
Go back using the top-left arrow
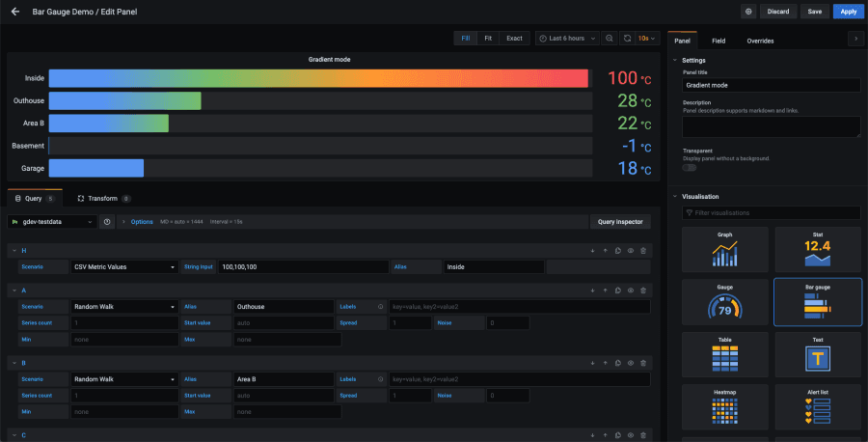click(15, 12)
